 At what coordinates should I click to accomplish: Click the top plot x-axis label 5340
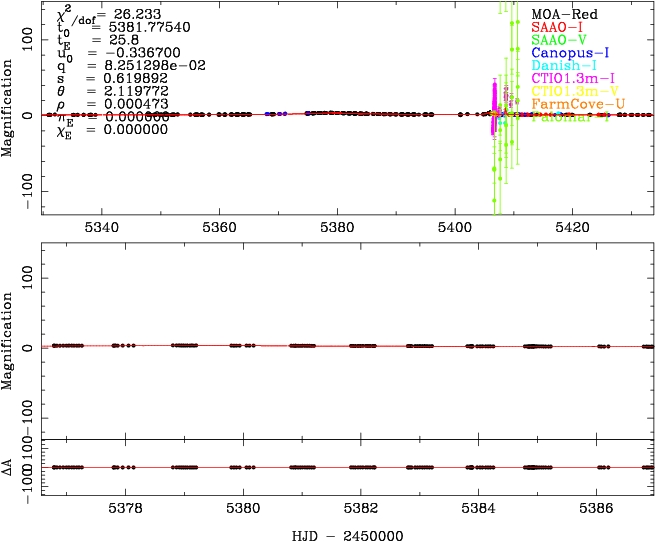tap(102, 228)
